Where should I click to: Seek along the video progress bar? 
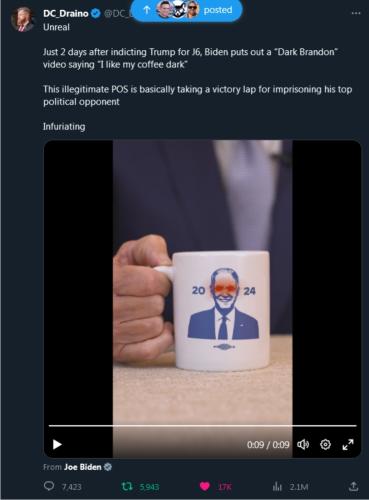pyautogui.click(x=202, y=426)
